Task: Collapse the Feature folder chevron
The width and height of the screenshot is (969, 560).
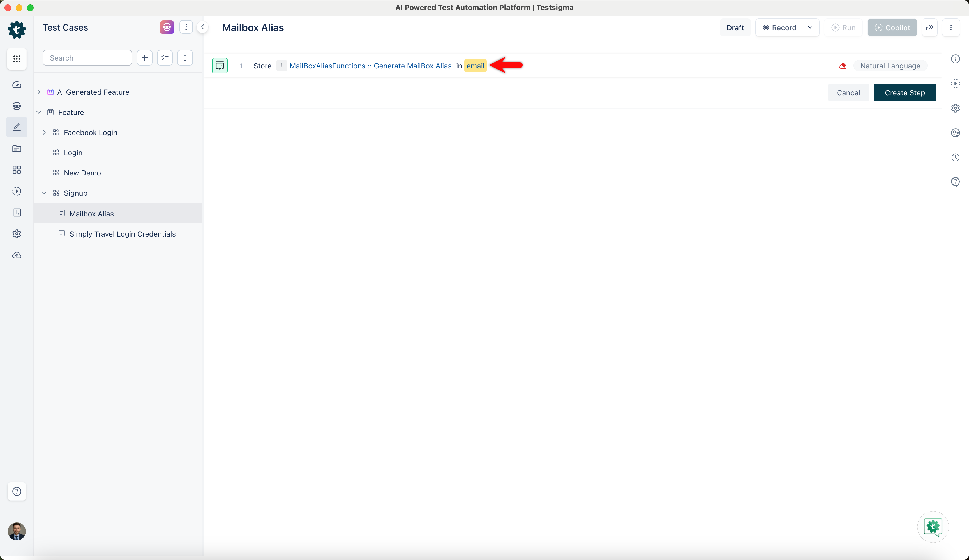Action: point(38,112)
